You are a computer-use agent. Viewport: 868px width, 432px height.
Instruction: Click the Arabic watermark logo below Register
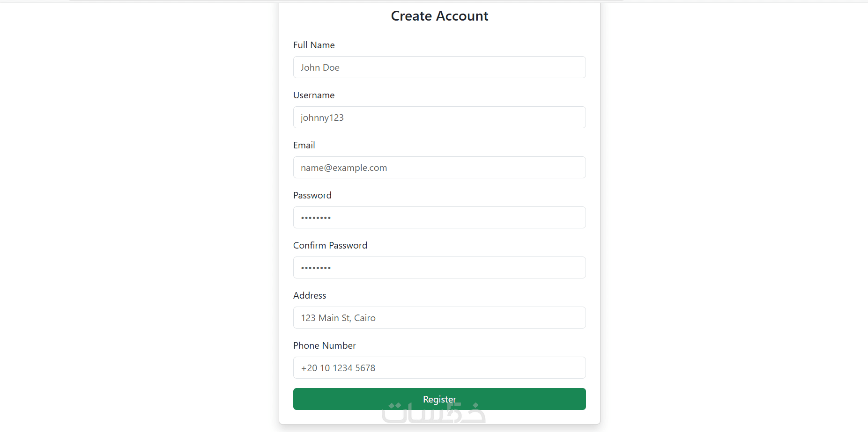[433, 415]
